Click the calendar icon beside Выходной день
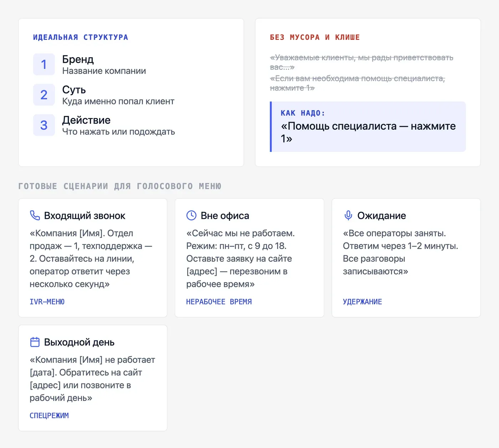499x448 pixels. (35, 342)
